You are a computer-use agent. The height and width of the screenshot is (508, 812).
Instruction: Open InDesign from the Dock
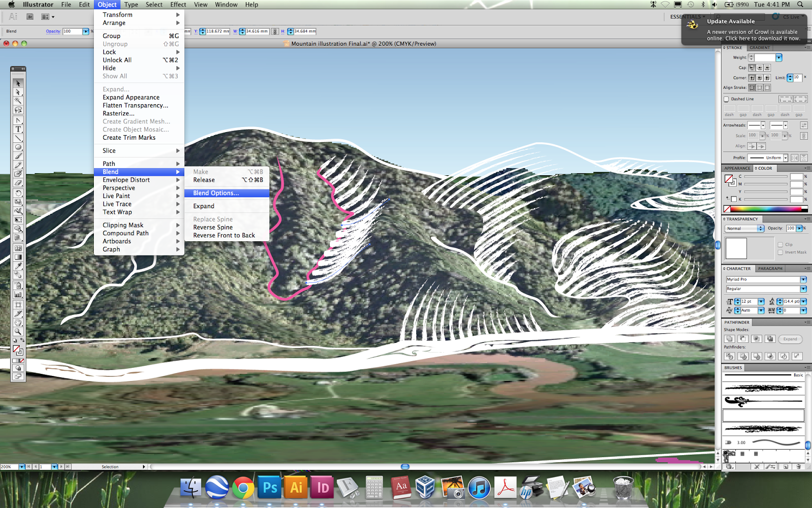(x=323, y=488)
